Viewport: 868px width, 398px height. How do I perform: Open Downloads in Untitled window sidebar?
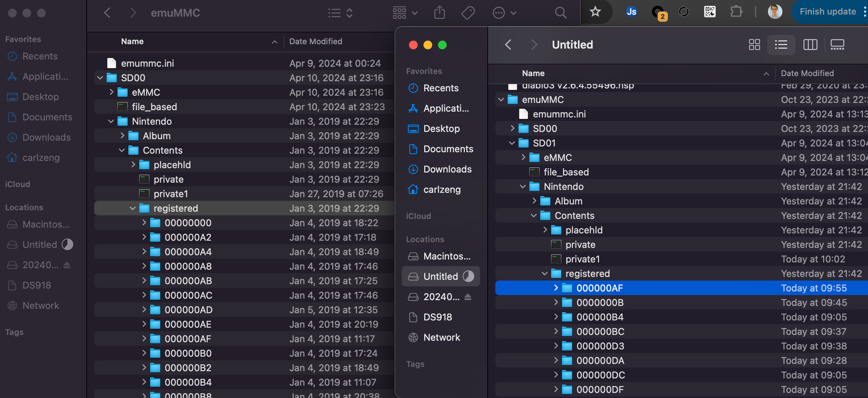point(441,169)
